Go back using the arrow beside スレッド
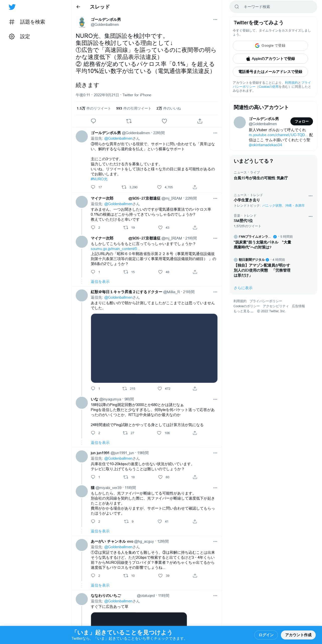 (x=78, y=7)
